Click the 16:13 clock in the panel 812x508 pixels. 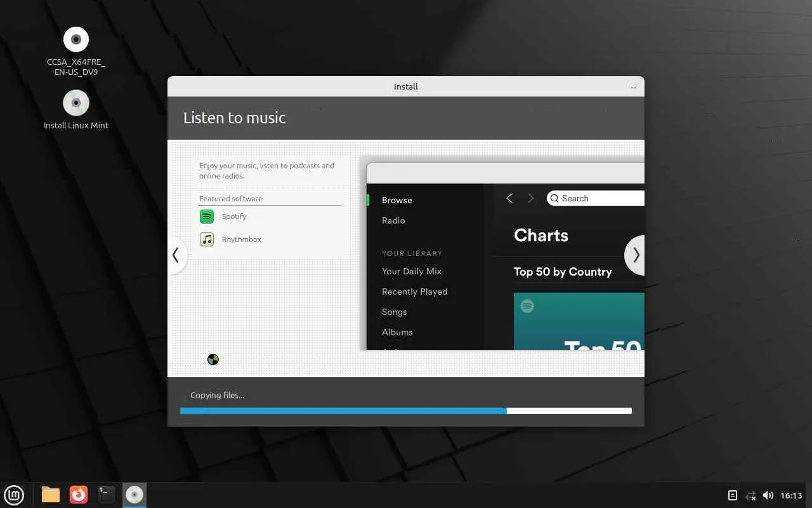pyautogui.click(x=791, y=495)
